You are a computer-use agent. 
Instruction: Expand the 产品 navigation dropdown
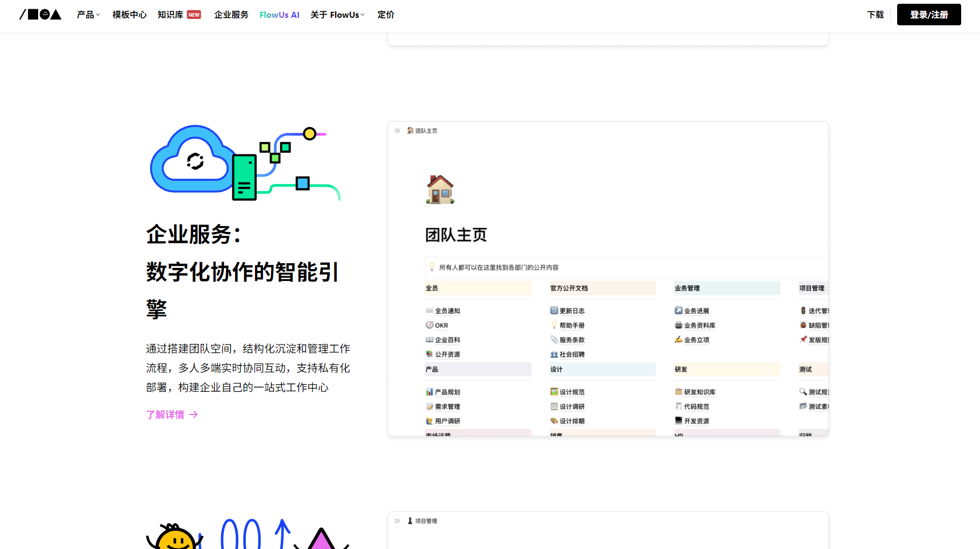tap(88, 15)
